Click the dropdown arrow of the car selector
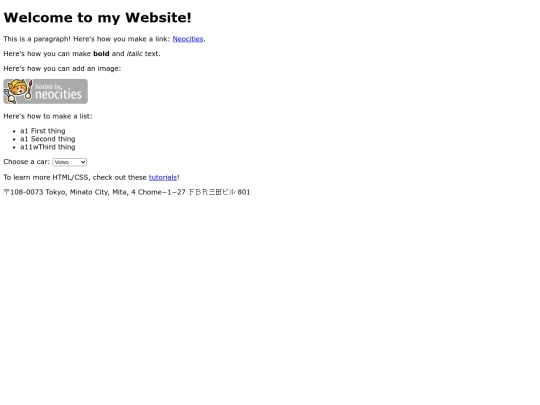The image size is (540, 405). (83, 162)
